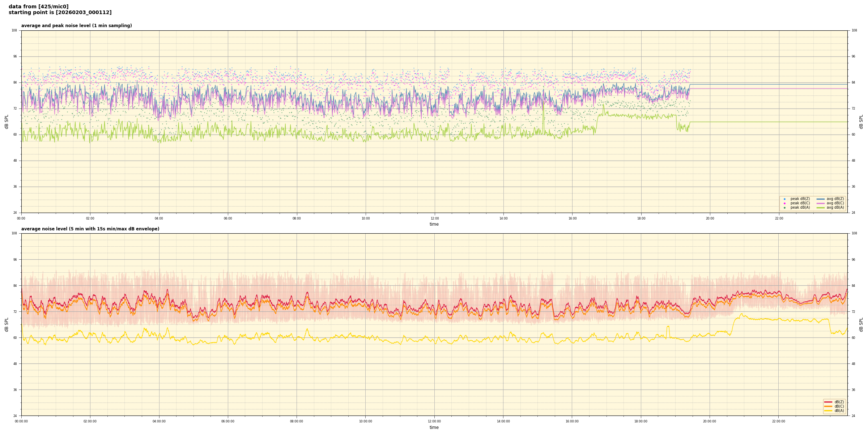Click red dB(Z) line in bottom legend
The width and height of the screenshot is (868, 434).
click(828, 402)
